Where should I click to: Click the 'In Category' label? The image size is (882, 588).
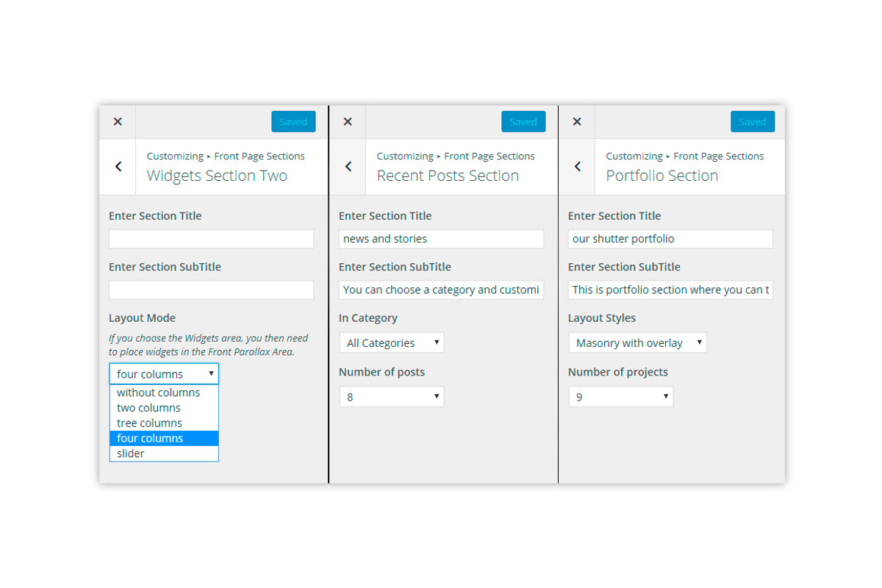[x=368, y=318]
